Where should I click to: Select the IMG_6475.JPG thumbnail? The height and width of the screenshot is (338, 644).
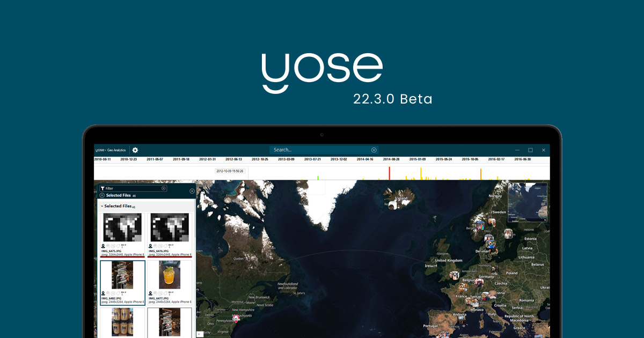click(122, 227)
